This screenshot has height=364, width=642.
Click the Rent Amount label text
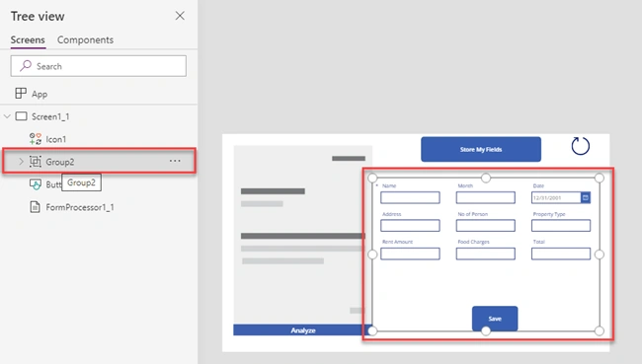pos(397,242)
